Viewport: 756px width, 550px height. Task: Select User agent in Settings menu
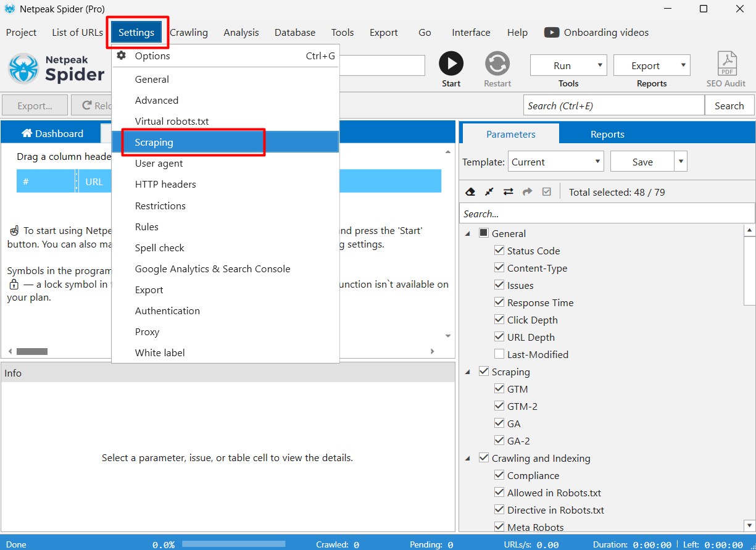(225, 163)
